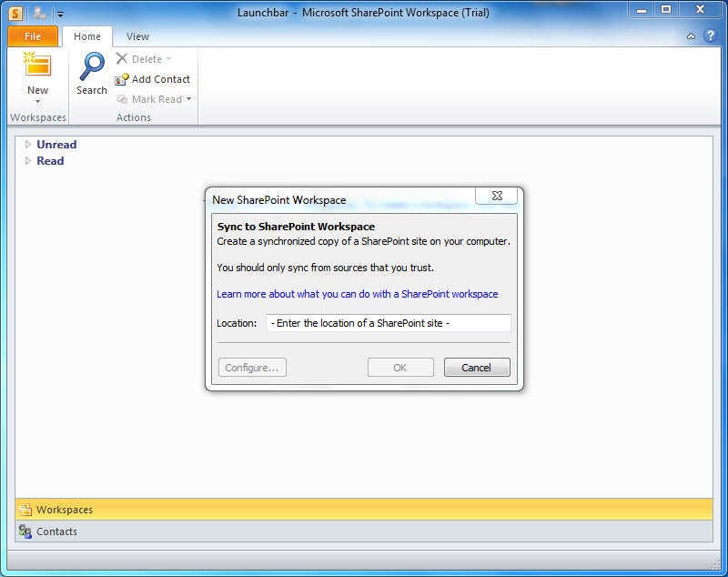Image resolution: width=728 pixels, height=577 pixels.
Task: Close the New SharePoint Workspace dialog
Action: coord(497,196)
